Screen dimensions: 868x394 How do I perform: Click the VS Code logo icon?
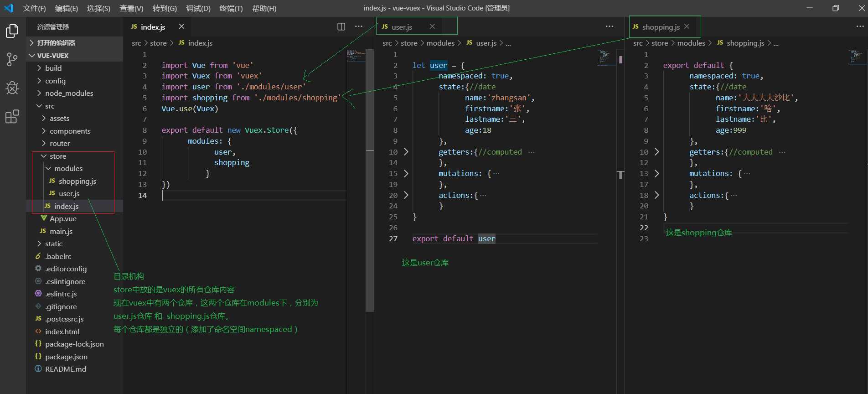[x=9, y=8]
